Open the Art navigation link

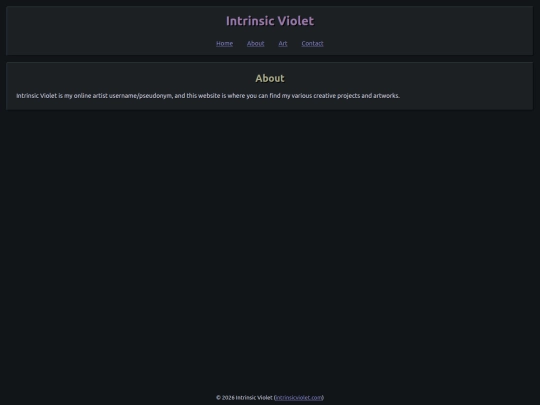click(x=282, y=43)
